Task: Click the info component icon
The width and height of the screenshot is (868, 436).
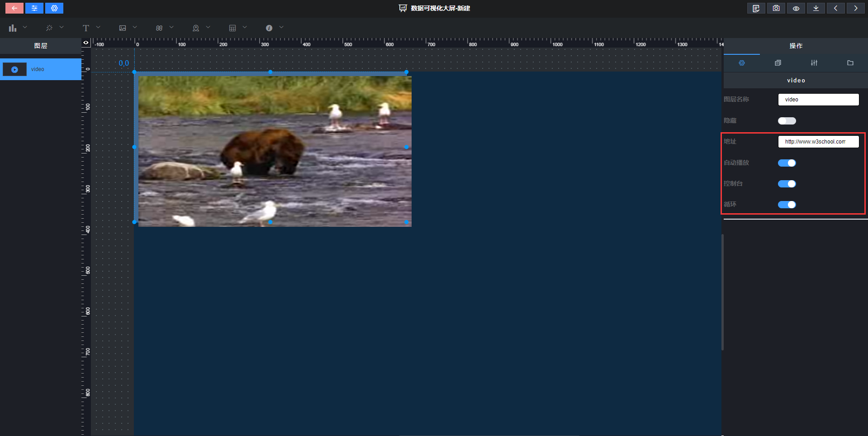Action: [269, 28]
